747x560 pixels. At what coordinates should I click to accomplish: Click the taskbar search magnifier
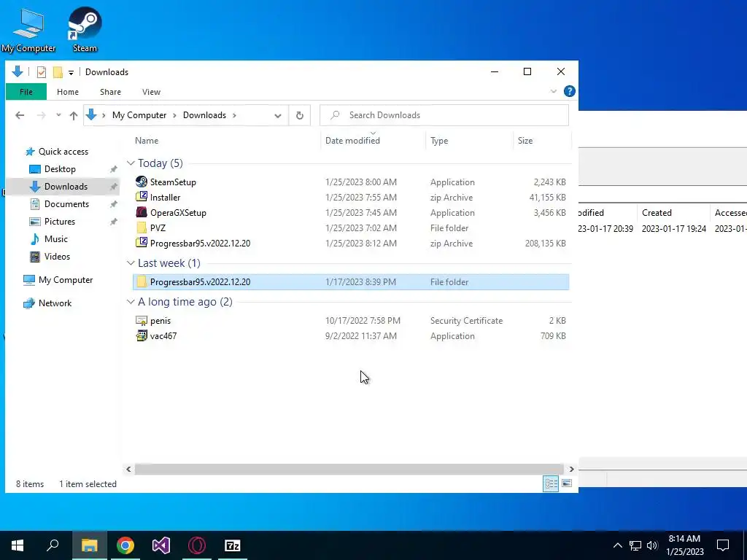pyautogui.click(x=53, y=545)
